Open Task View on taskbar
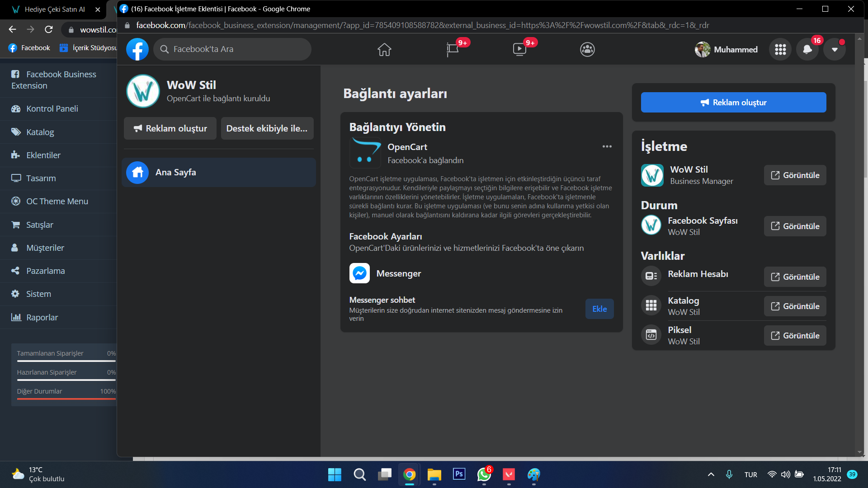 click(x=385, y=474)
